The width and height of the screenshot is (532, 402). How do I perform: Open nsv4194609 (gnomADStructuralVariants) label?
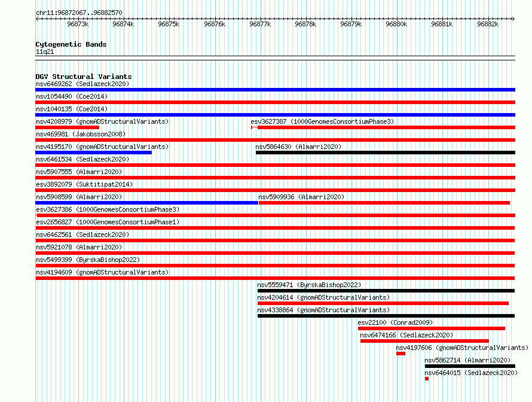pyautogui.click(x=102, y=272)
